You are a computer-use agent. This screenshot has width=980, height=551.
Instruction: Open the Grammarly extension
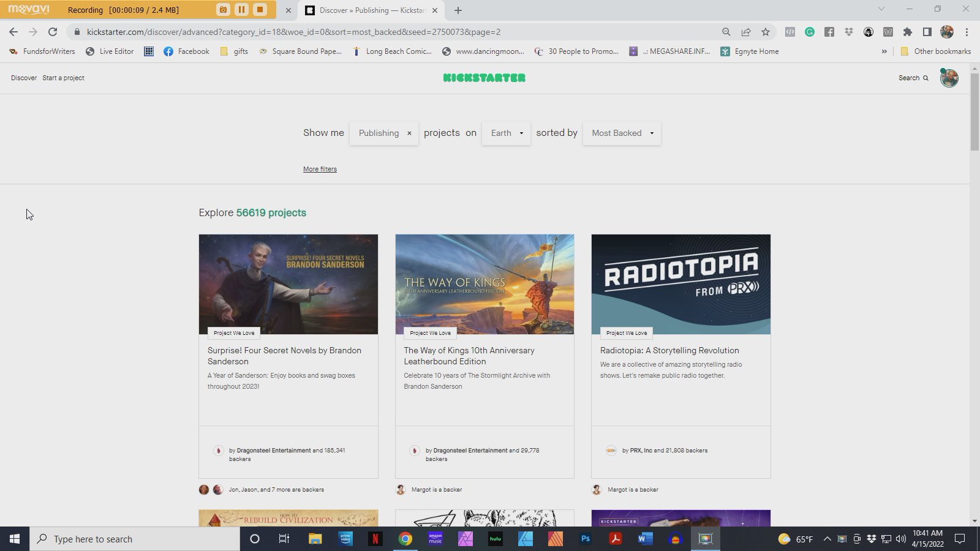point(810,32)
